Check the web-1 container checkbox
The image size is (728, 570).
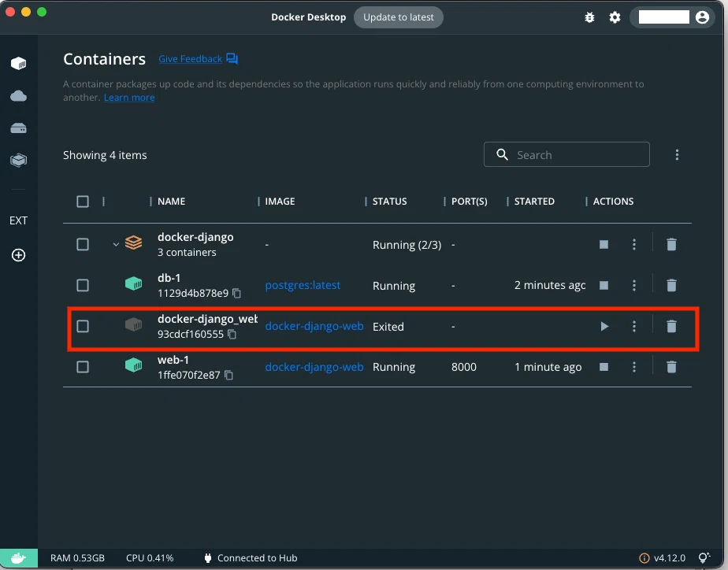tap(83, 366)
